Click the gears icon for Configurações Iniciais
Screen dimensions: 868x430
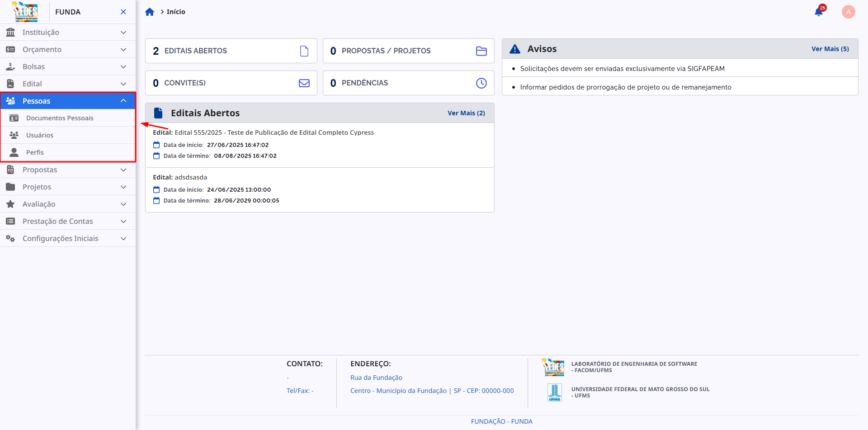(x=10, y=238)
